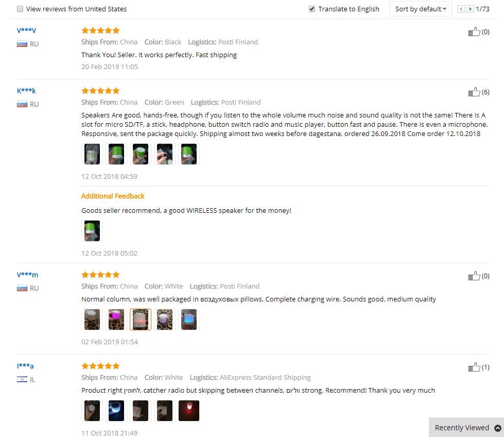Like the V***v review with thumbs-up
This screenshot has width=504, height=437.
(x=474, y=31)
